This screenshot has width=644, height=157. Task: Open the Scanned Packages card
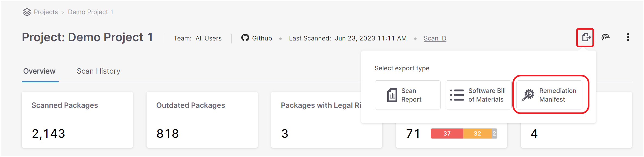[77, 120]
